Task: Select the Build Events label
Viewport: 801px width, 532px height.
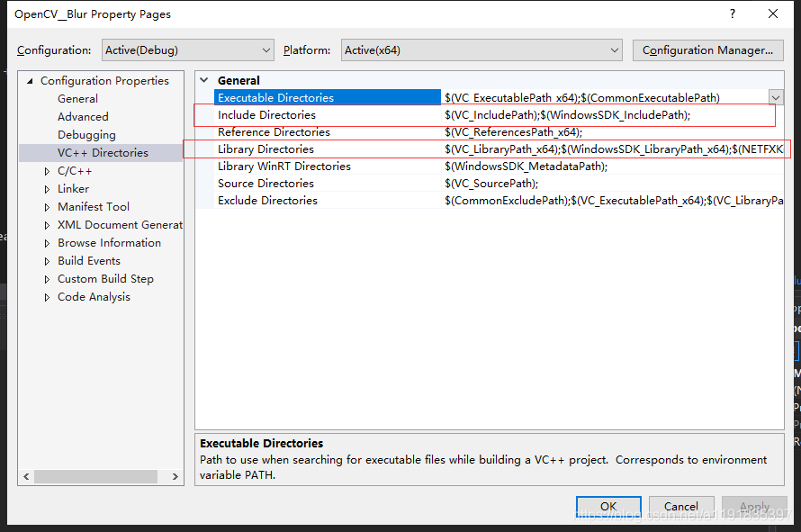Action: pyautogui.click(x=89, y=261)
